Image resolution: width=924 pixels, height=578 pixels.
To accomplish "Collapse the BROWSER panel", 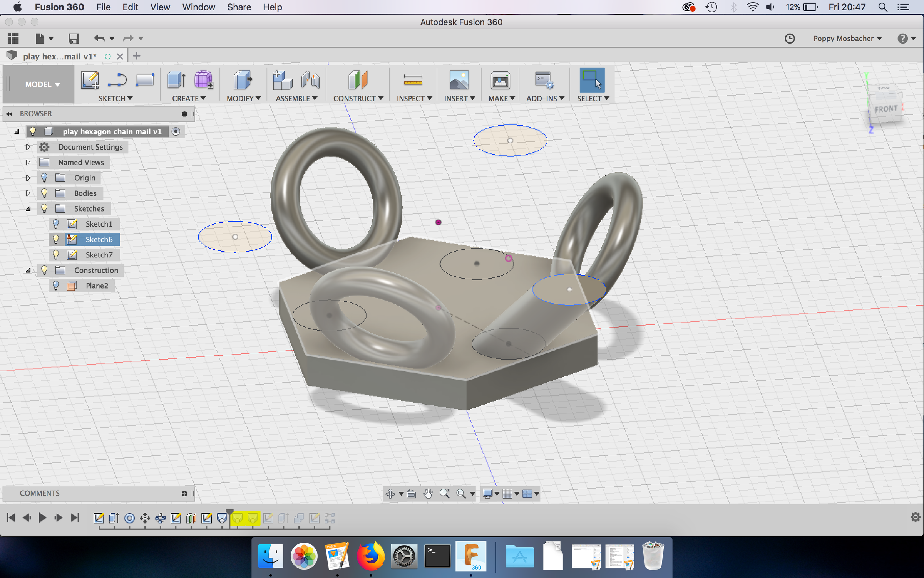I will pyautogui.click(x=8, y=114).
